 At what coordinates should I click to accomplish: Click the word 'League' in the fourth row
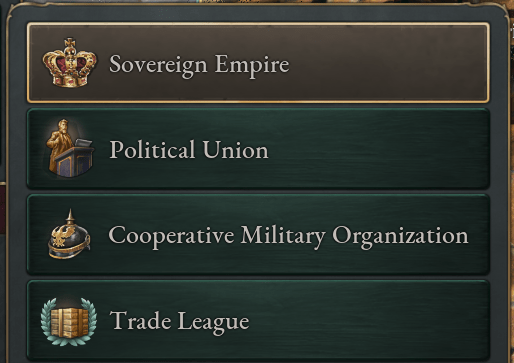[213, 322]
